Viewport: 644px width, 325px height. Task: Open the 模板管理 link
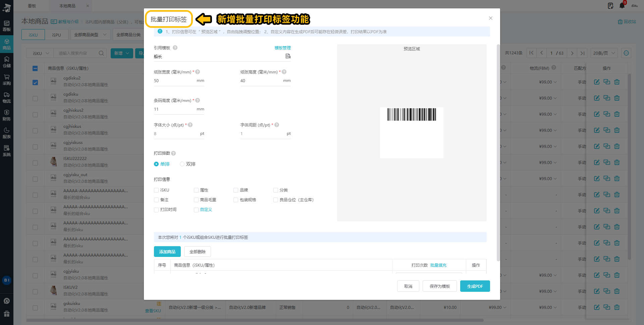pyautogui.click(x=282, y=48)
